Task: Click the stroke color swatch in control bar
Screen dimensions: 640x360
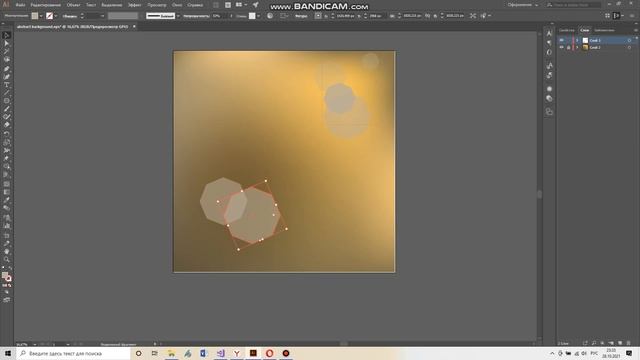Action: [49, 16]
